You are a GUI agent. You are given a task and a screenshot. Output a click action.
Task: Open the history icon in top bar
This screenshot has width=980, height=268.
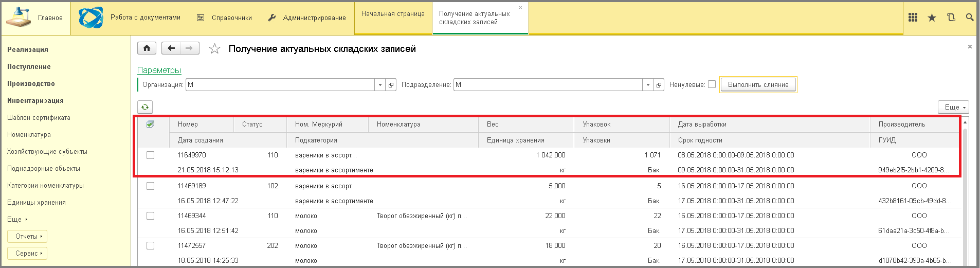click(x=951, y=17)
